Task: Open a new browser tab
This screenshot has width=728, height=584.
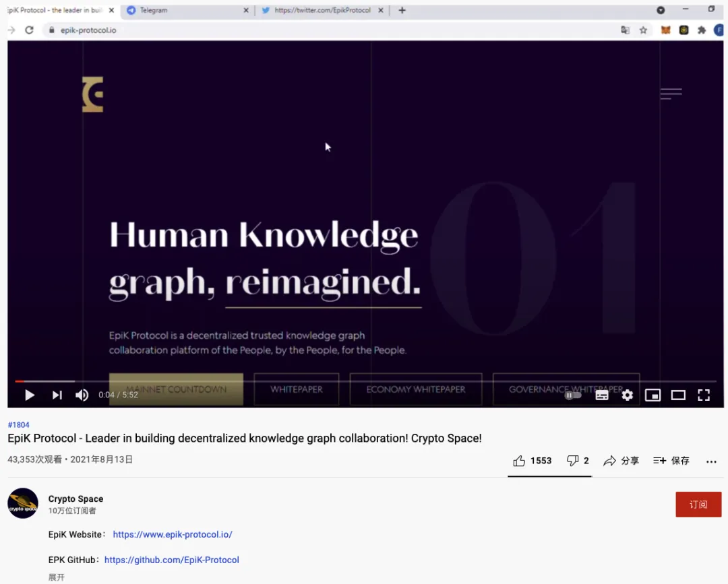Action: 402,10
